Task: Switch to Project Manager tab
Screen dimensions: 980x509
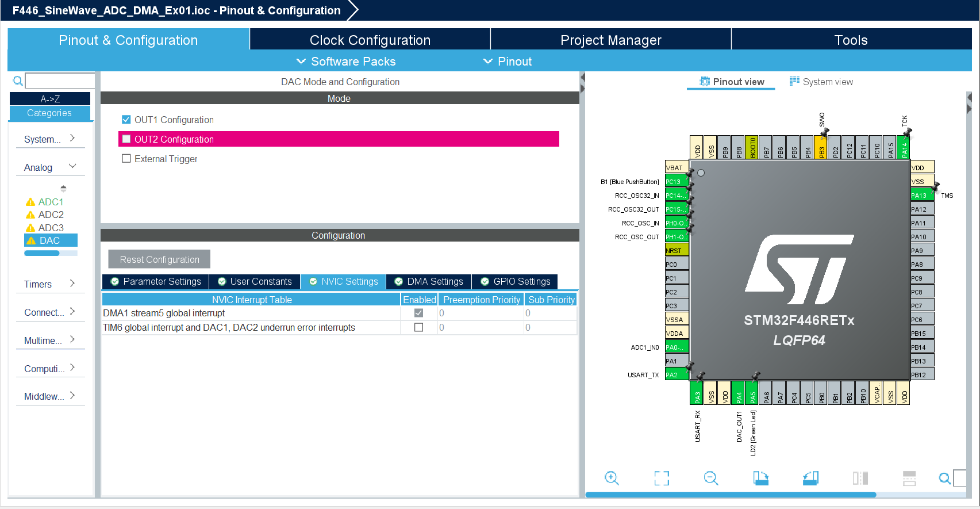Action: pos(611,40)
